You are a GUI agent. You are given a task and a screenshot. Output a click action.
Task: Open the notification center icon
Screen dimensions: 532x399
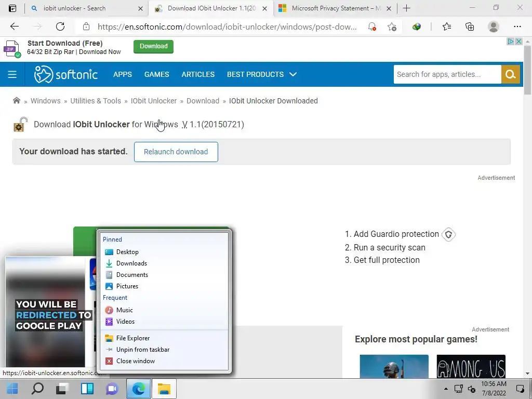(x=520, y=389)
